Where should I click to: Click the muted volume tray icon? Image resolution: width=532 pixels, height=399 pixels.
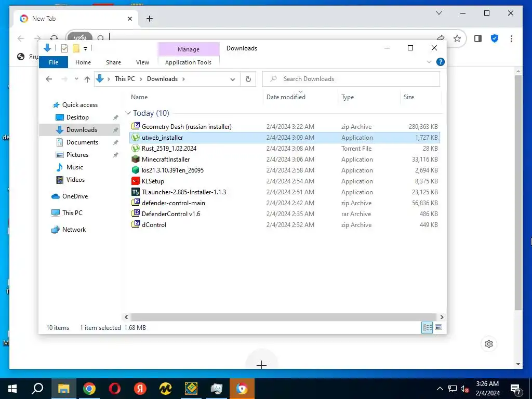pos(464,389)
